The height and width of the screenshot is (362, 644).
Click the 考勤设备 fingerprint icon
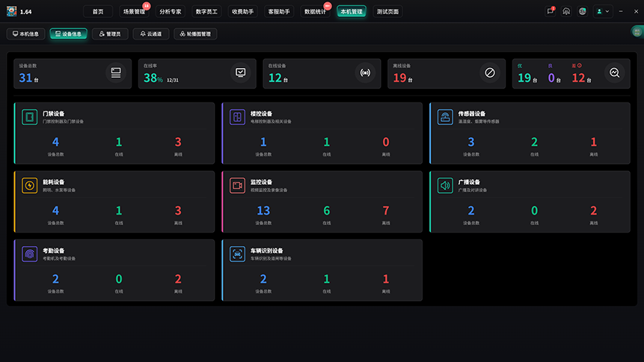30,254
